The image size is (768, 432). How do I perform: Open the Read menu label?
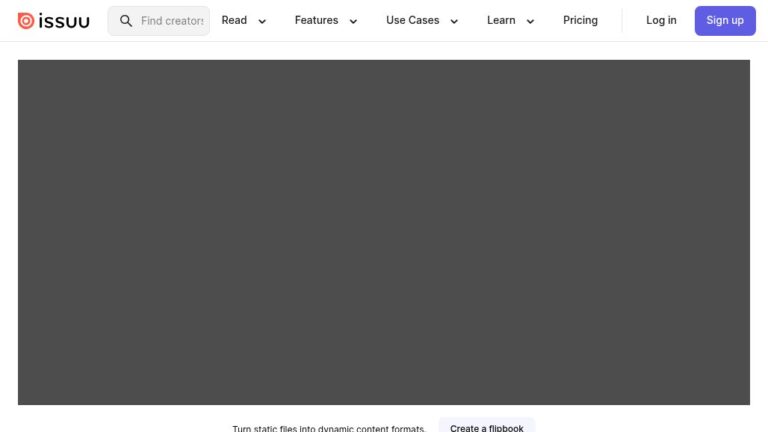point(234,20)
